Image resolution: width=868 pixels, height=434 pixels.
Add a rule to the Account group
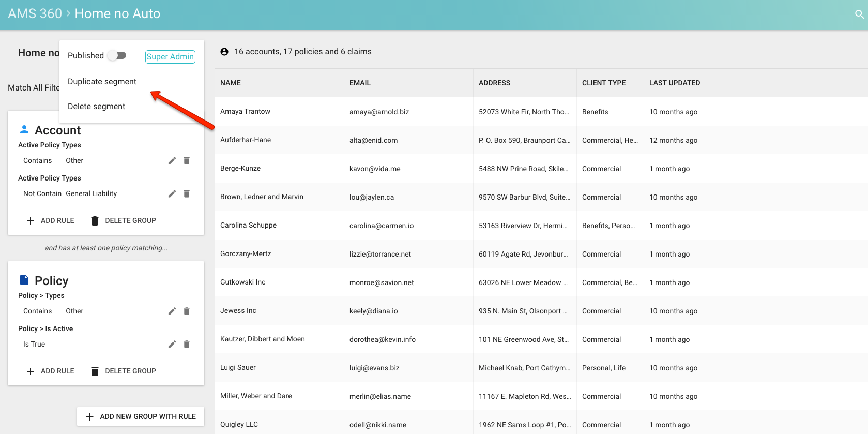click(50, 221)
